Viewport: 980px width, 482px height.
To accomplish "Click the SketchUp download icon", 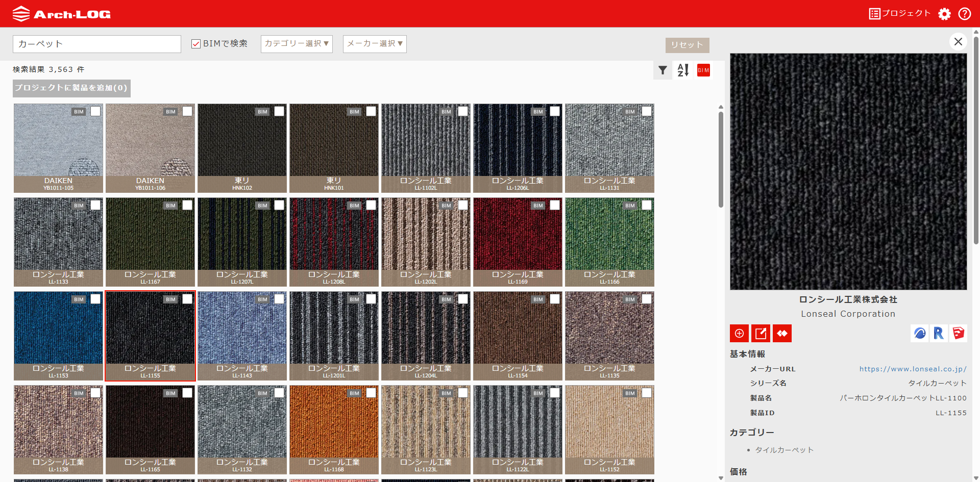I will coord(958,334).
